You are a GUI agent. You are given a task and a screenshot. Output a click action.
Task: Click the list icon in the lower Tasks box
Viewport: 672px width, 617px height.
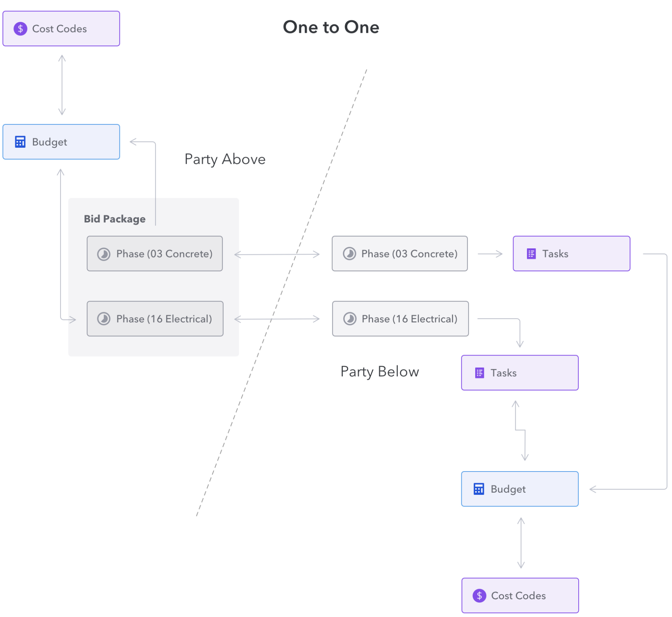pos(480,373)
